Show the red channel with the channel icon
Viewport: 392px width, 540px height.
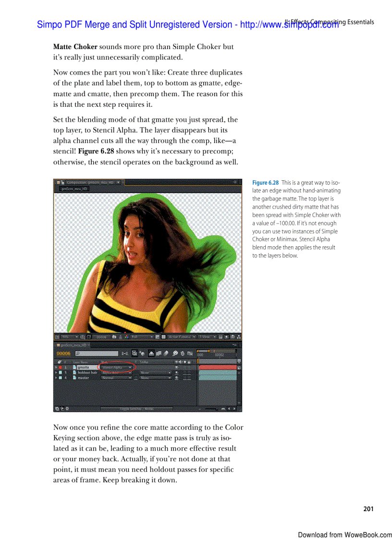[x=126, y=337]
